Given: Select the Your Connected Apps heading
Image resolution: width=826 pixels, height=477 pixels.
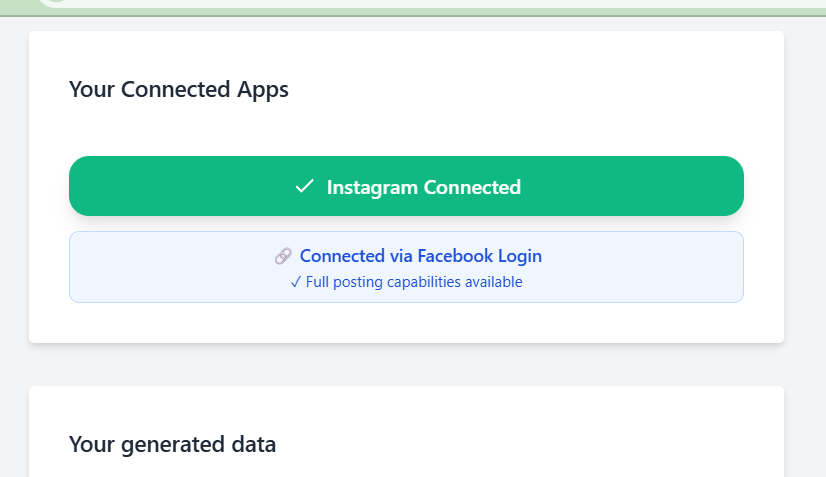Looking at the screenshot, I should (179, 89).
